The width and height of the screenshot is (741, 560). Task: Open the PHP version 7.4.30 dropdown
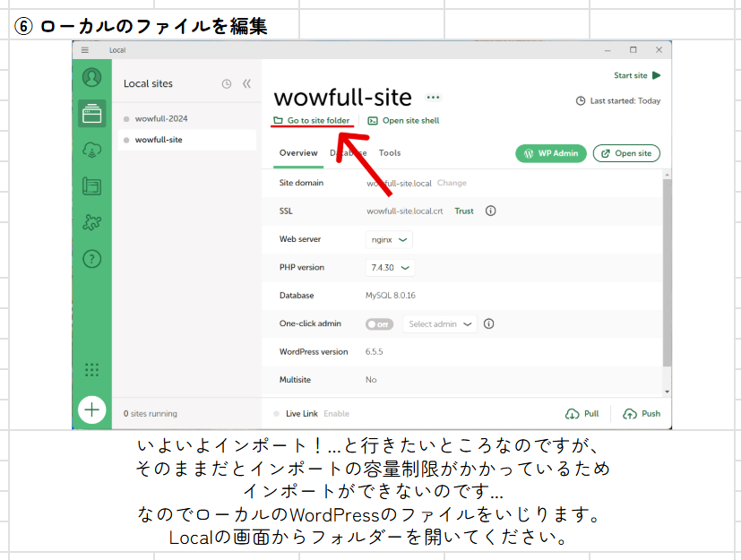click(389, 267)
